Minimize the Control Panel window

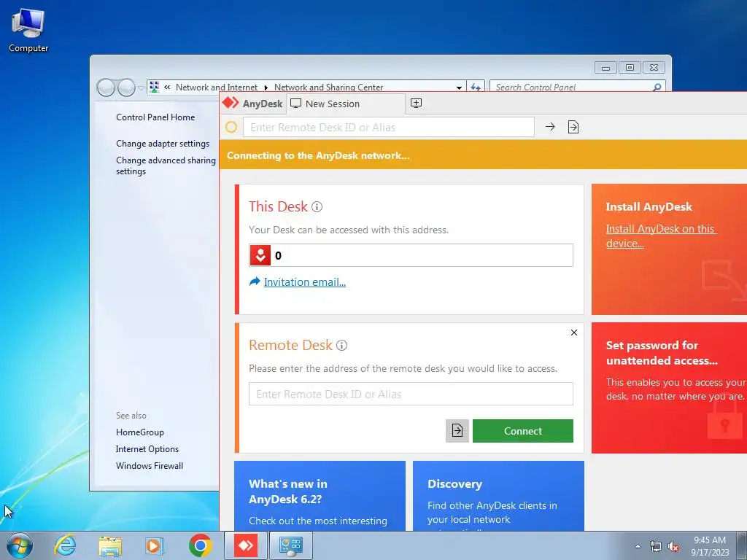coord(605,68)
